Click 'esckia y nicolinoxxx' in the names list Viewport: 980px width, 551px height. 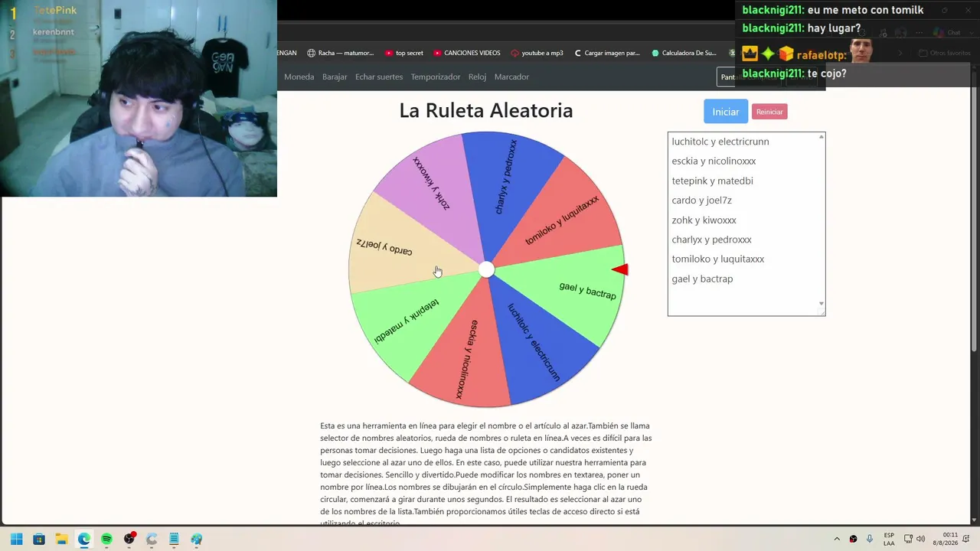pos(714,161)
